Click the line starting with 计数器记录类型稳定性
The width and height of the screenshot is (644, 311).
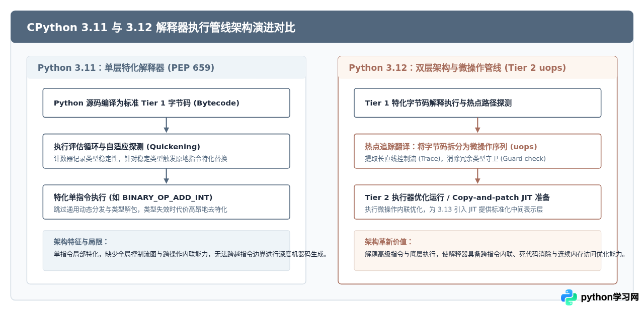coord(140,159)
